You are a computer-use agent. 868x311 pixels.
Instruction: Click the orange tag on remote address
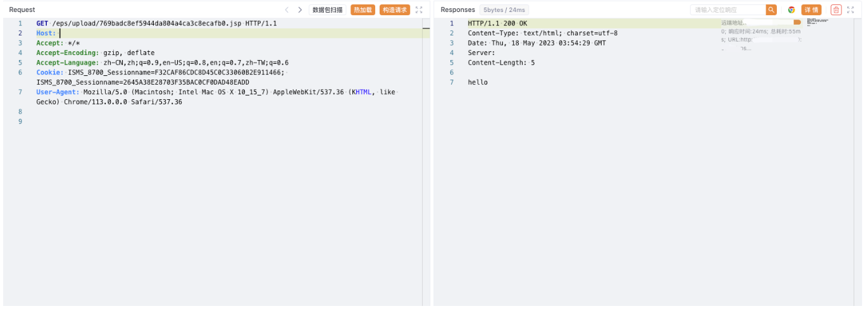797,22
